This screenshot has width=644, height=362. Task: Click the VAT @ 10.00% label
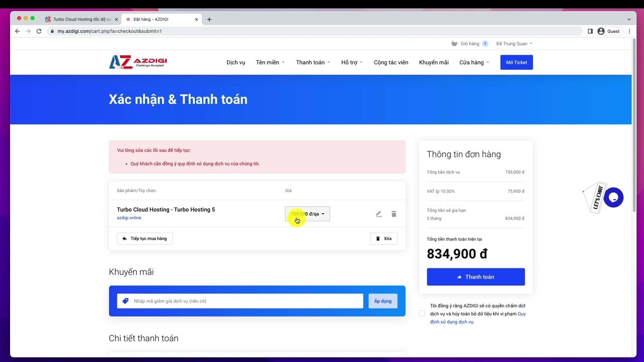(441, 191)
